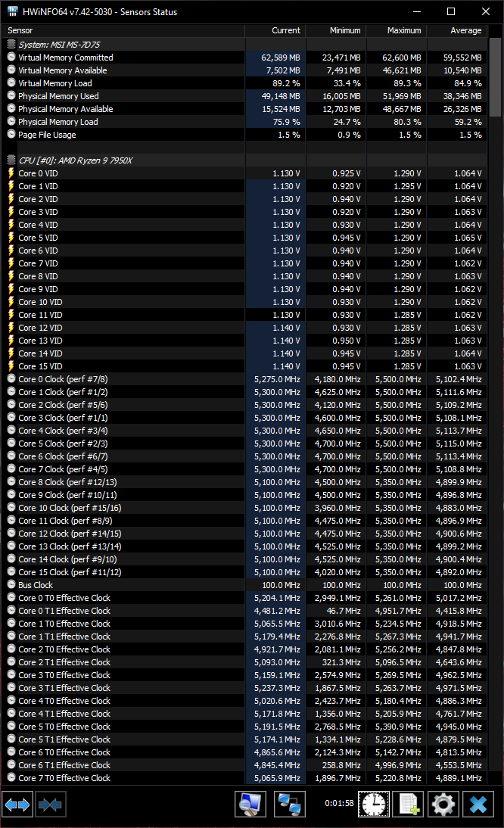This screenshot has height=828, width=504.
Task: Click the lightning icon beside Core 7 VID
Action: 11,263
